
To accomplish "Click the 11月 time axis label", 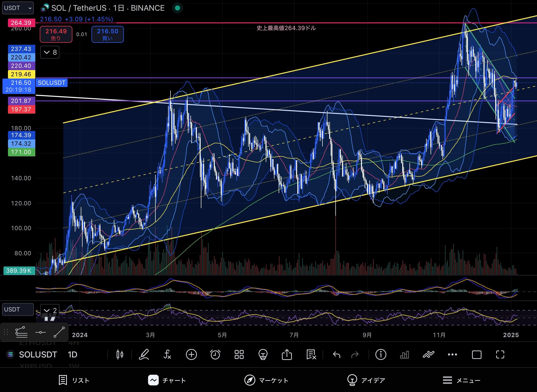I will tap(439, 335).
